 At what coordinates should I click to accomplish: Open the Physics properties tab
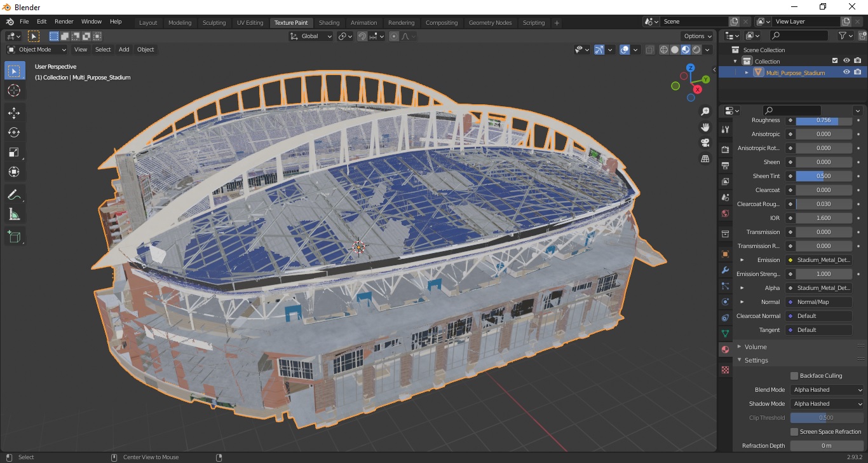pos(725,301)
